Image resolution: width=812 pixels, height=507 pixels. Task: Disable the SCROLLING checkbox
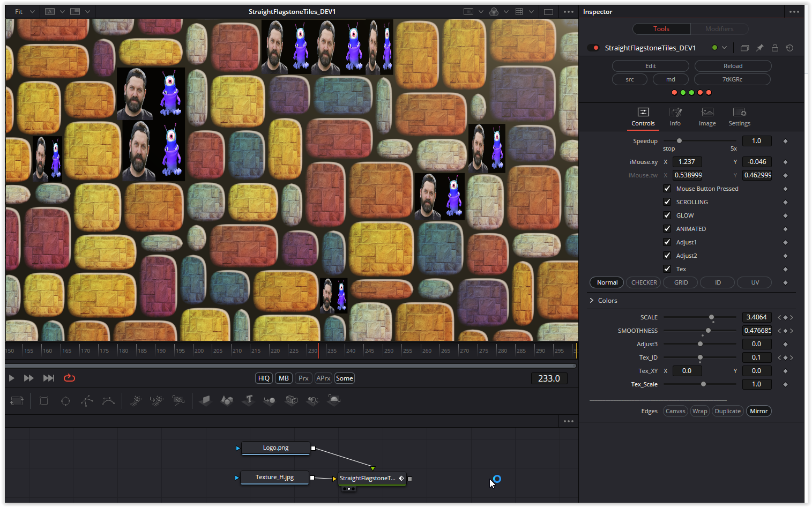(667, 202)
